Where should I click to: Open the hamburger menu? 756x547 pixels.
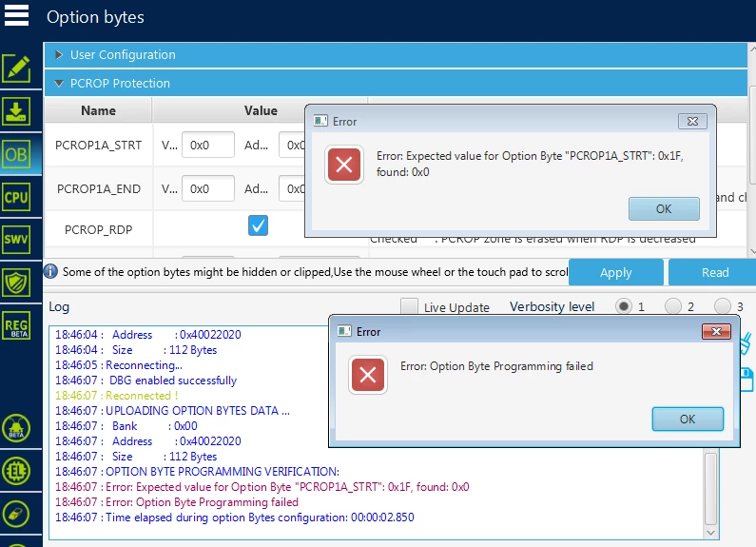point(16,15)
